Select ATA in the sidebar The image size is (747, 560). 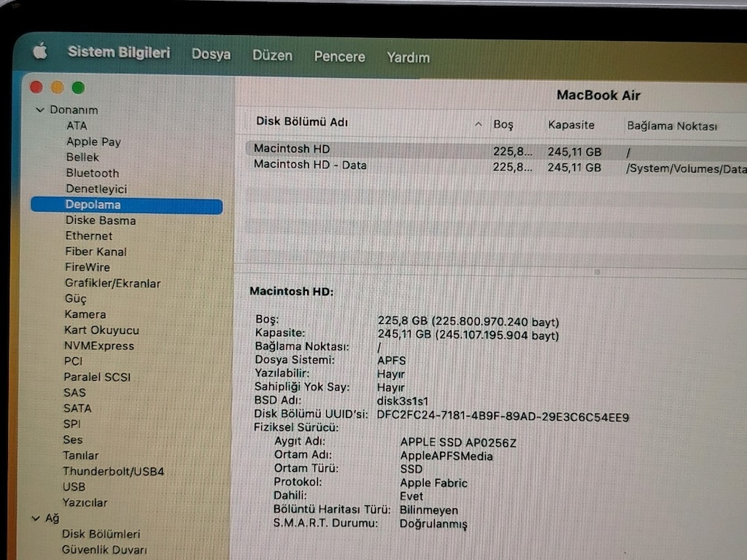tap(77, 125)
